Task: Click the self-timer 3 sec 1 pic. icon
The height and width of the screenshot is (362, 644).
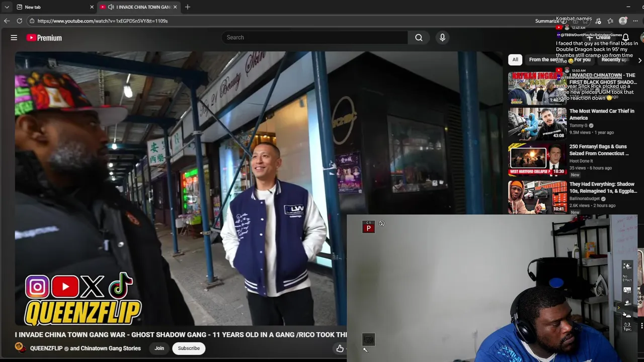Action: point(627,326)
